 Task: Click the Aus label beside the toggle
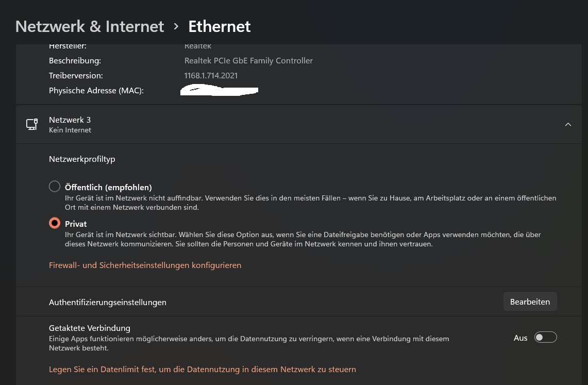(x=520, y=338)
